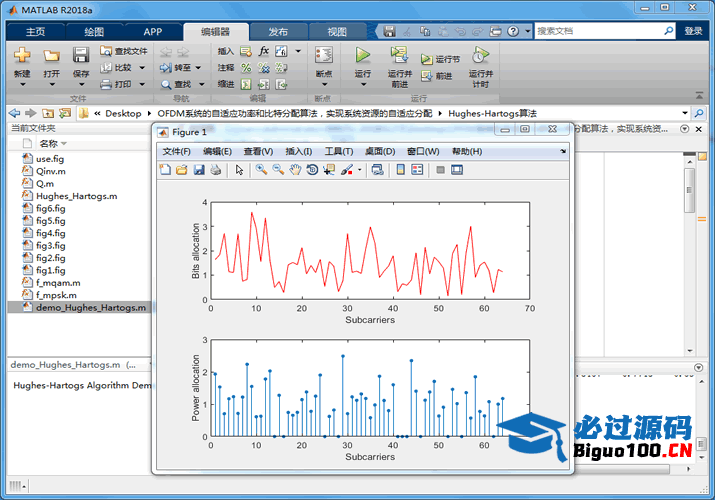Click the Print icon in the ribbon

coord(106,84)
